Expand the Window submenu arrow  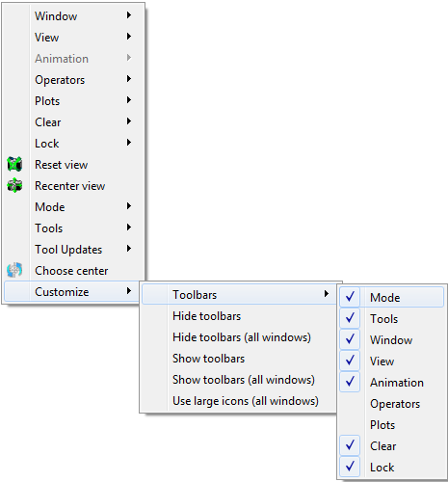(x=129, y=15)
